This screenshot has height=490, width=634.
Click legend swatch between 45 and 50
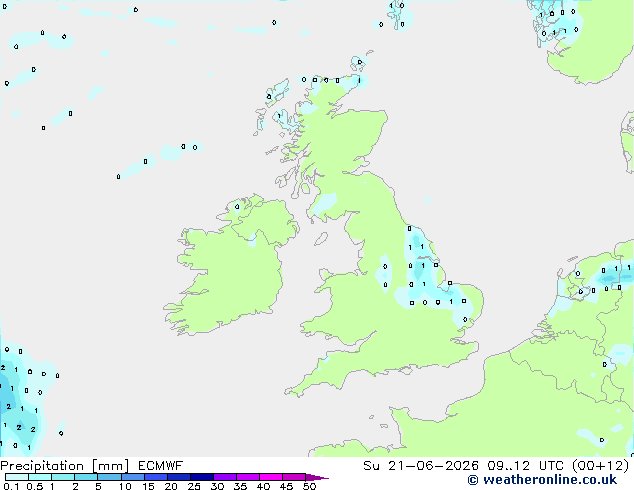pos(294,477)
